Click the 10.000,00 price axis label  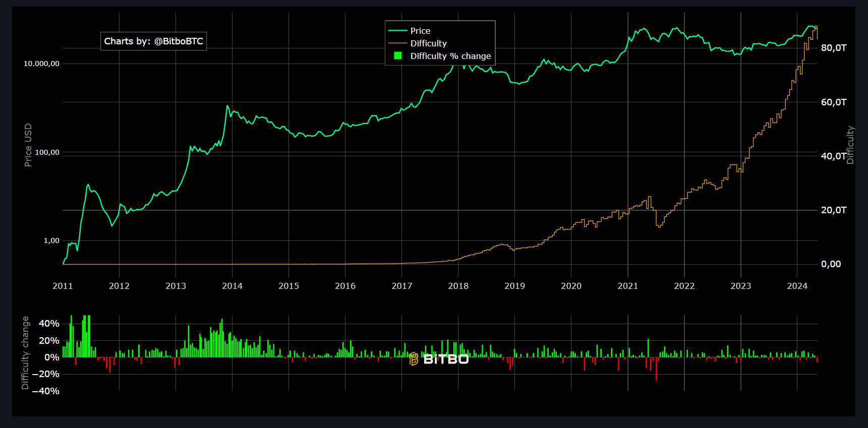coord(41,64)
